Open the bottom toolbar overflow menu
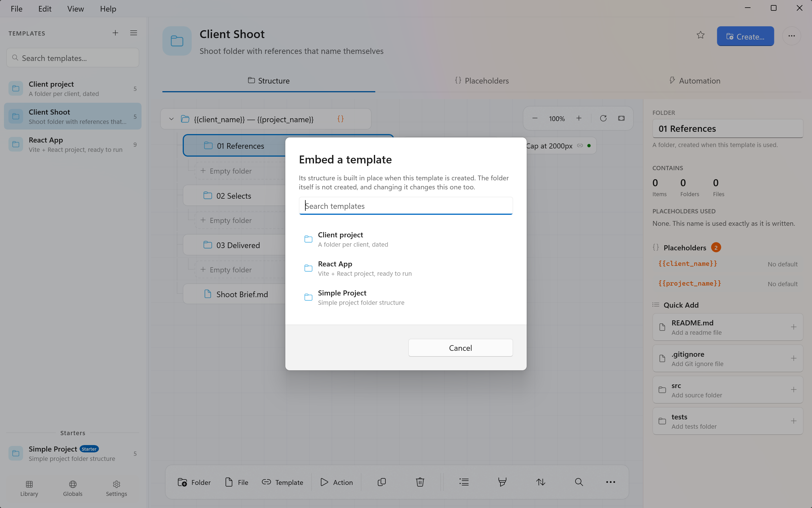The height and width of the screenshot is (508, 812). 610,482
